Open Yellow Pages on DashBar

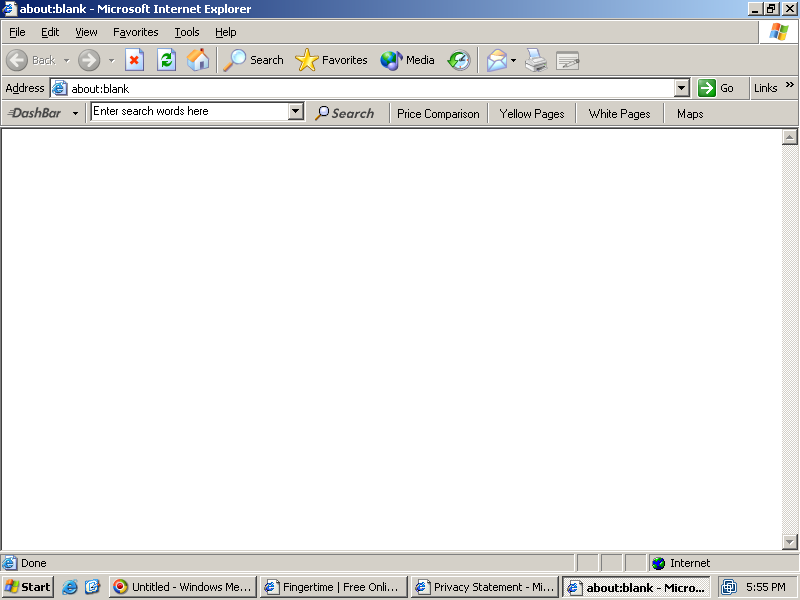point(532,114)
